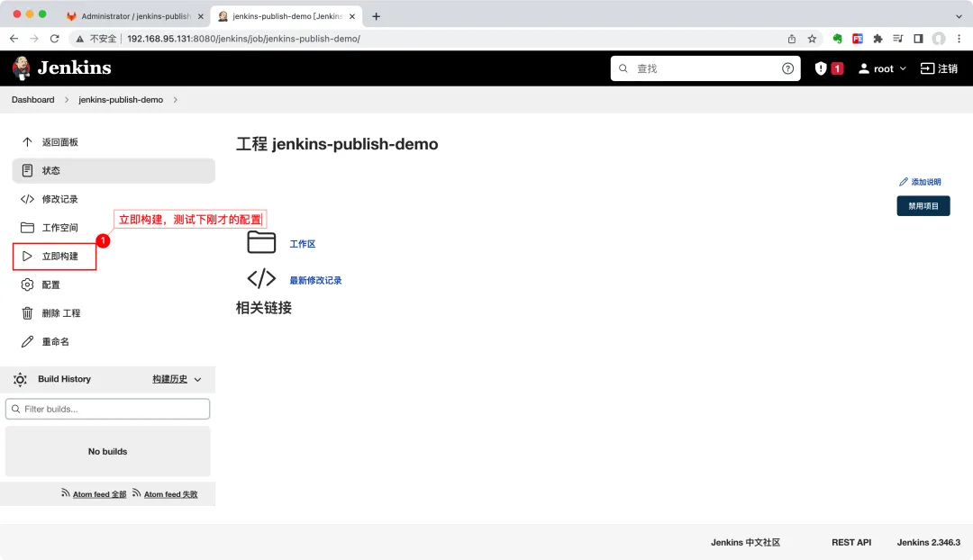Click the search help question mark icon
This screenshot has width=973, height=560.
coord(787,68)
